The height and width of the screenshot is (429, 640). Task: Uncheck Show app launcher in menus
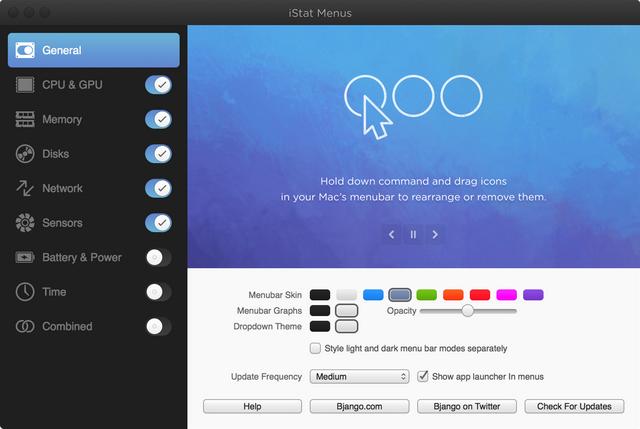coord(423,377)
